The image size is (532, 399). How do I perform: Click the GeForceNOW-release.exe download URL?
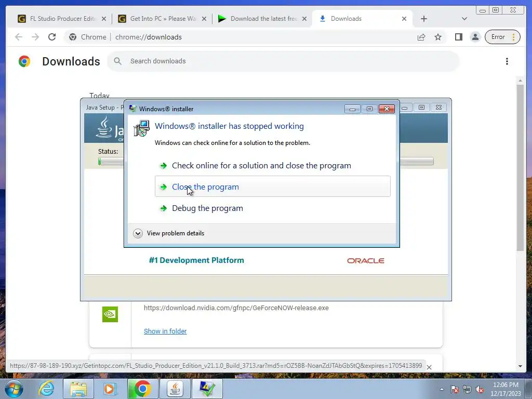click(x=236, y=308)
